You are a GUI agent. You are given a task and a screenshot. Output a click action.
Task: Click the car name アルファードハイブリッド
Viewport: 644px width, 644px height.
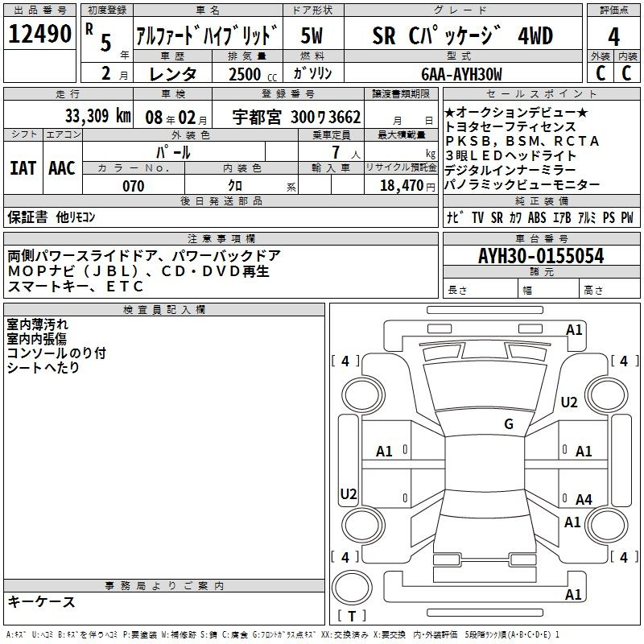[x=207, y=36]
